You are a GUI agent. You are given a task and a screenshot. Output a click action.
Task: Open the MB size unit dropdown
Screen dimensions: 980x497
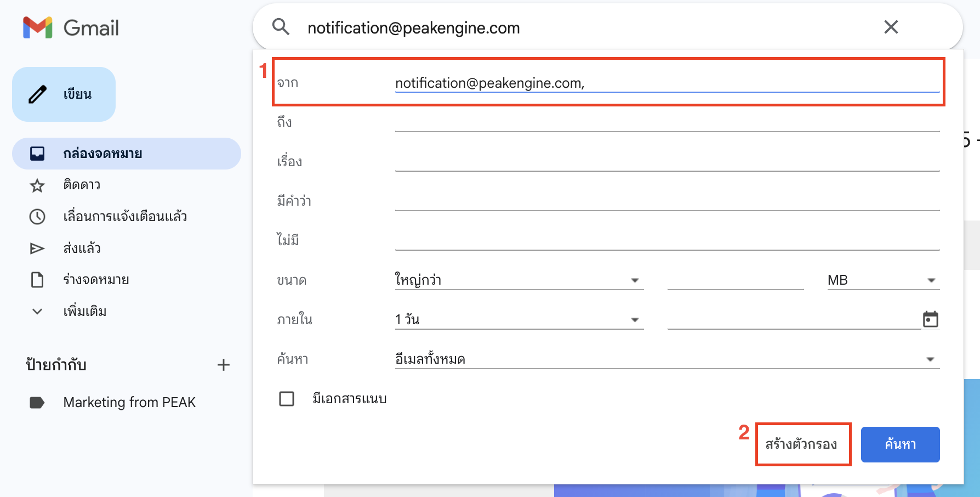point(882,280)
